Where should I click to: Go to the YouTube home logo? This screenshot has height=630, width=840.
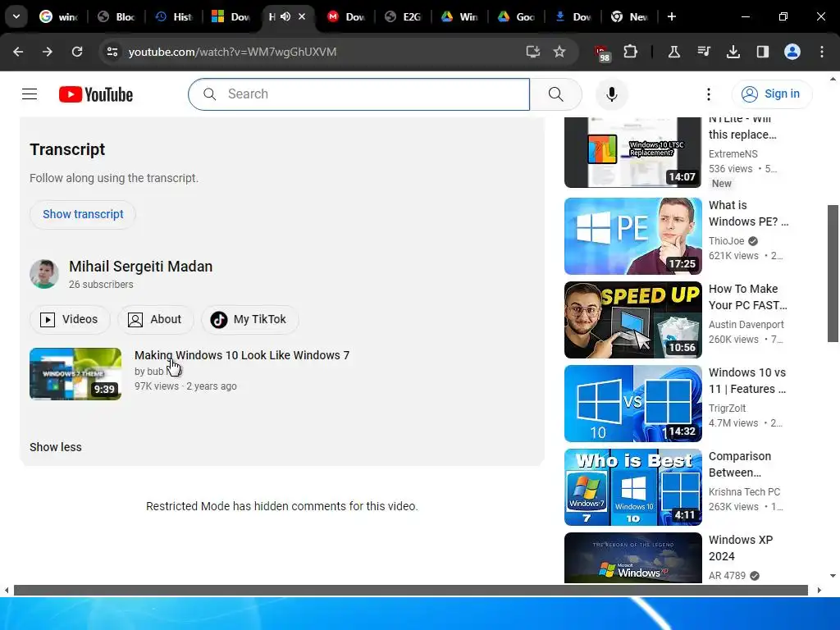(x=96, y=94)
